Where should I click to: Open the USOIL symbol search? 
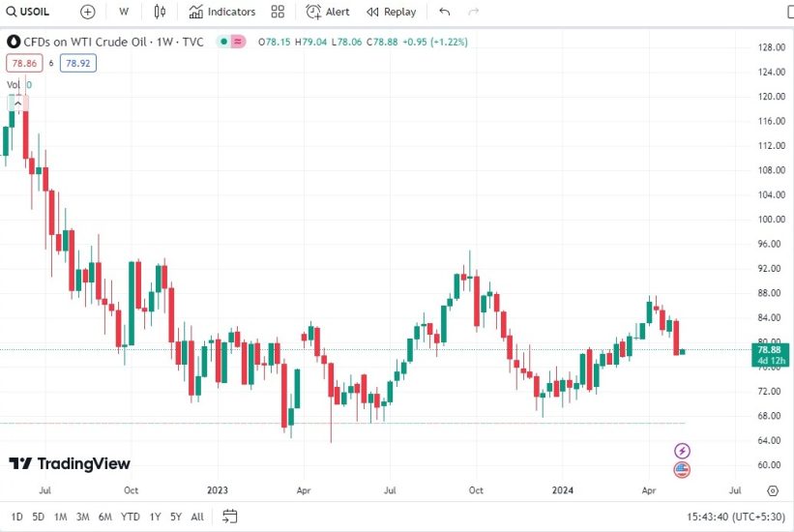[x=29, y=12]
